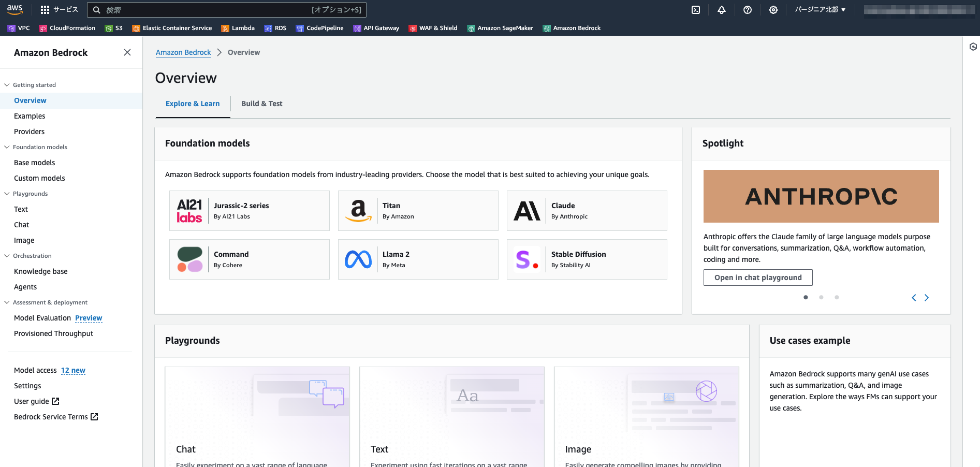Select the Amazon Titan model card
The width and height of the screenshot is (980, 467).
coord(418,211)
